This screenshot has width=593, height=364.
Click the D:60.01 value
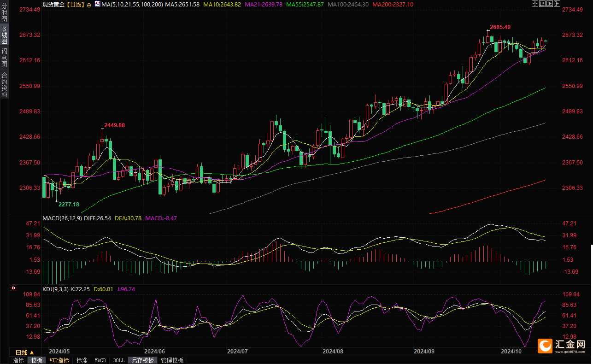pyautogui.click(x=104, y=289)
